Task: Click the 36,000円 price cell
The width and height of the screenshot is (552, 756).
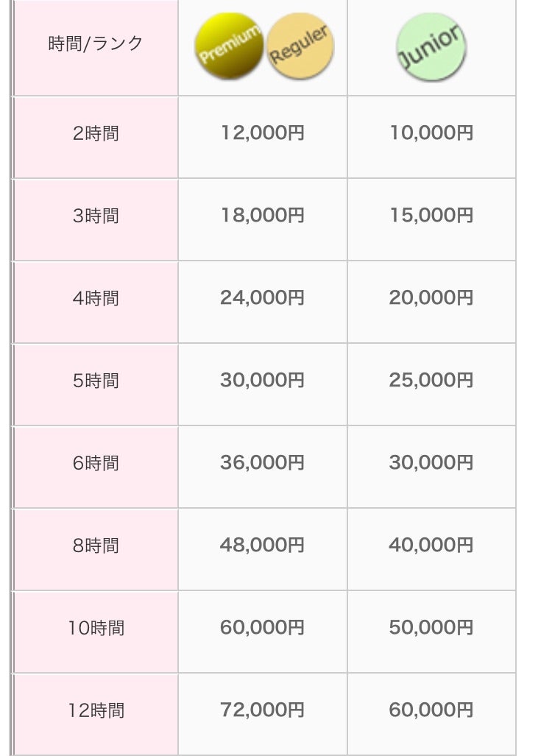Action: pos(262,462)
